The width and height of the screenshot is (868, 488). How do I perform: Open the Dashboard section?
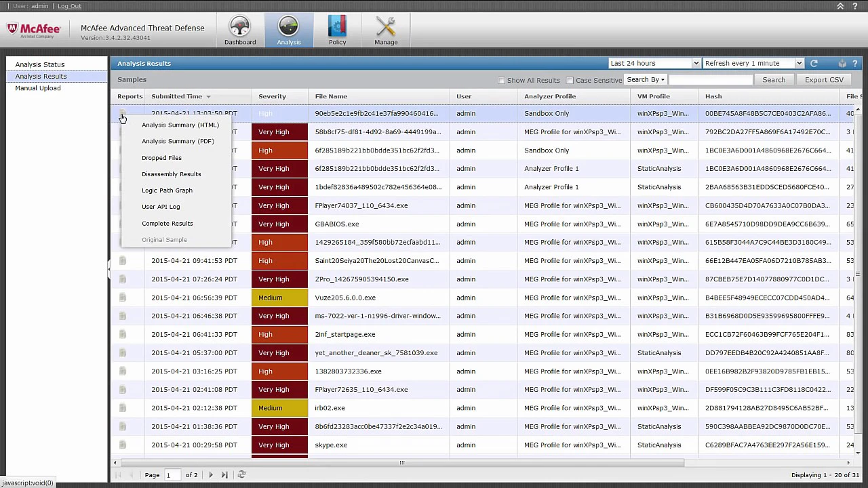click(x=240, y=30)
